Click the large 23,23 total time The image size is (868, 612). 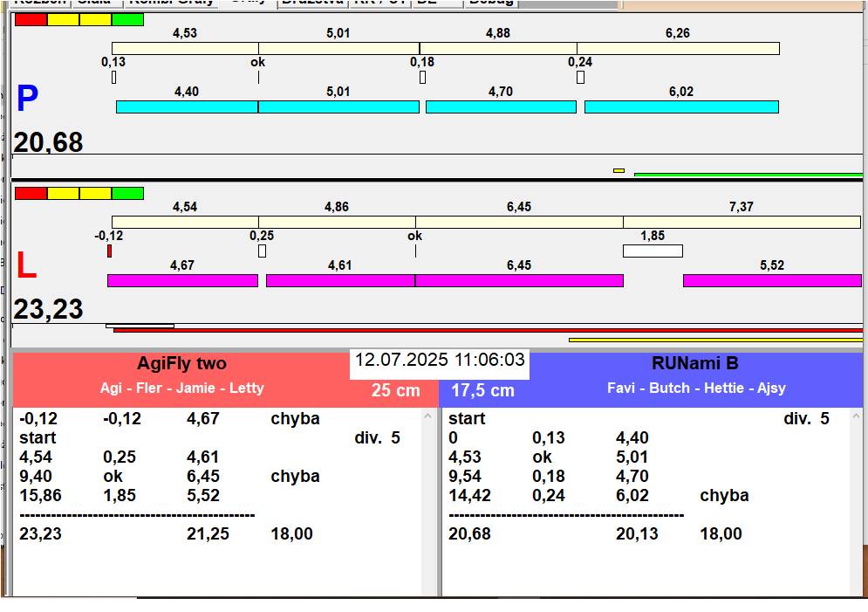[x=48, y=309]
